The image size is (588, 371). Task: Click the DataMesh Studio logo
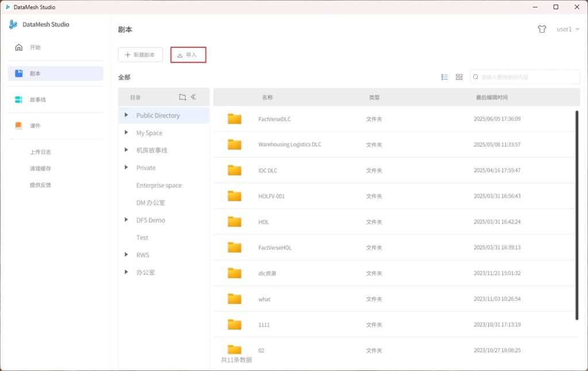tap(13, 25)
